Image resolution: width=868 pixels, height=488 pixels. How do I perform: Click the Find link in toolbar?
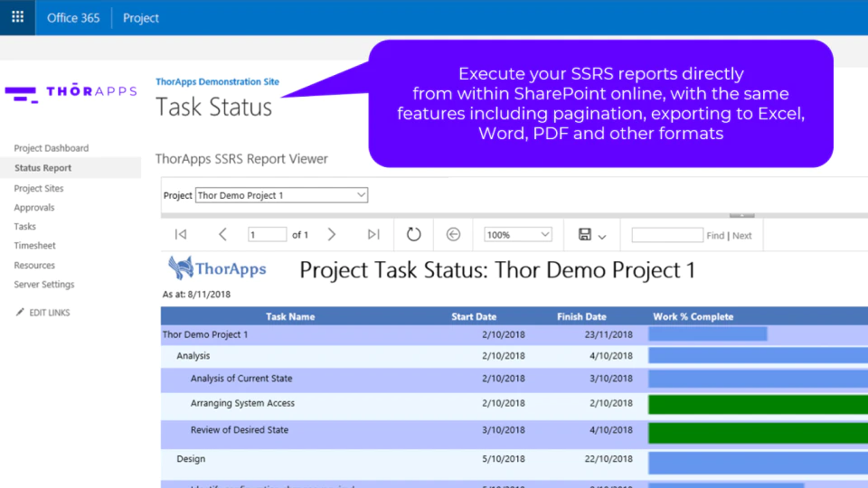(x=715, y=235)
